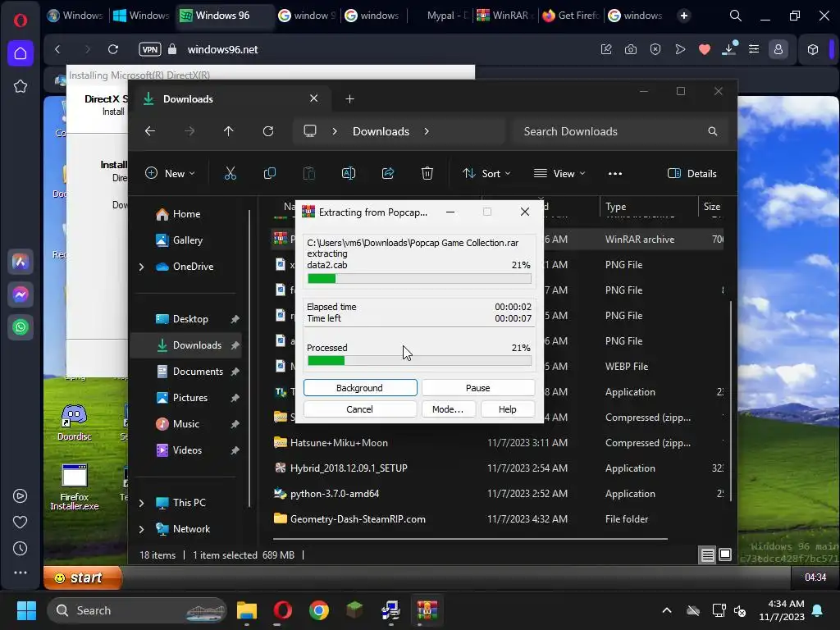The height and width of the screenshot is (630, 840).
Task: Select Firefox Installer.exe desktop icon
Action: pos(74,486)
